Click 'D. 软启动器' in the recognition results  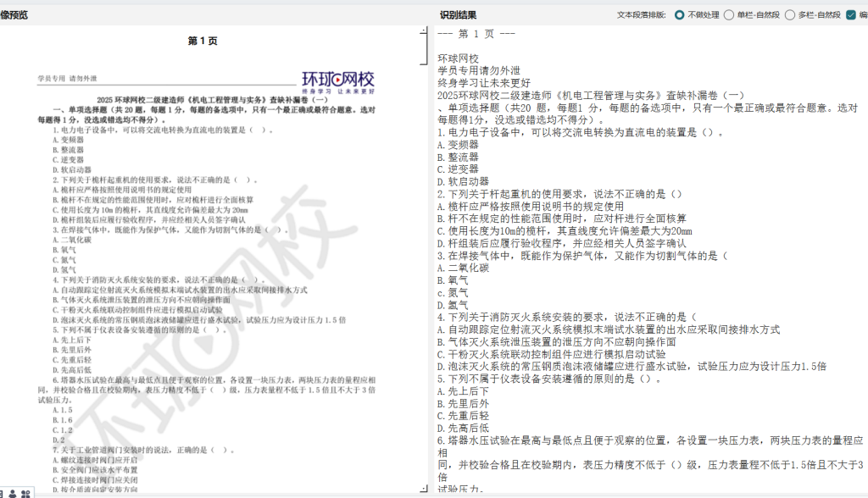[x=463, y=181]
